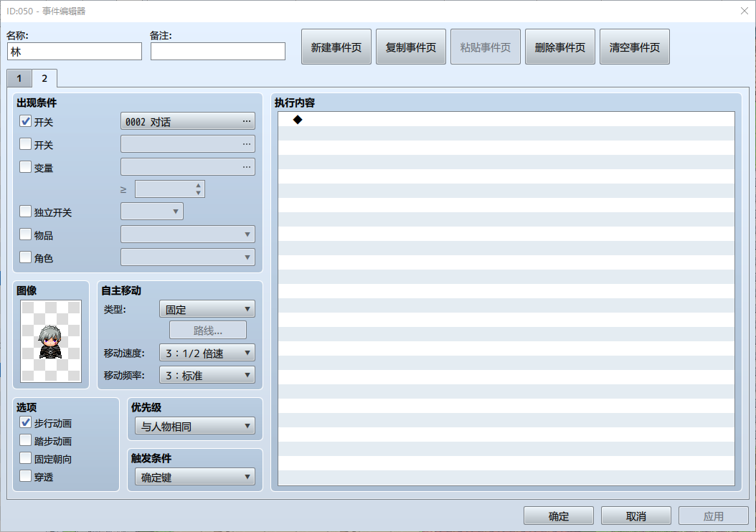The image size is (756, 532).
Task: Open the 移动速度 dropdown
Action: [x=207, y=353]
